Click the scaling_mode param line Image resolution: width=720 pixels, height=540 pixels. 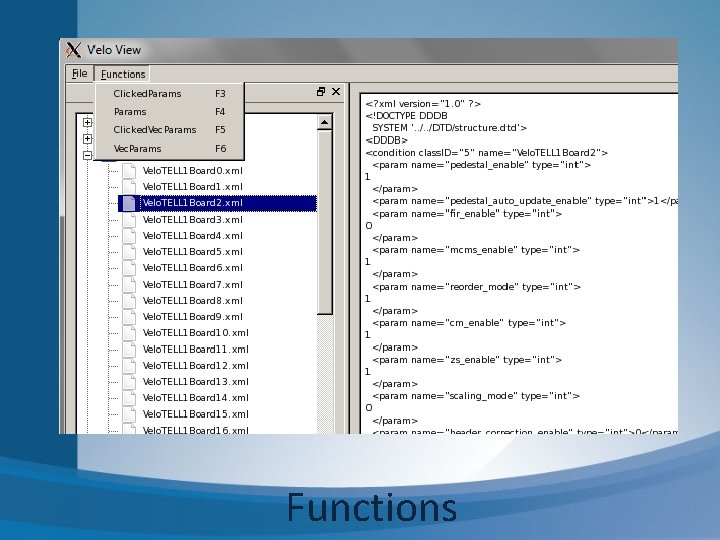pos(476,396)
